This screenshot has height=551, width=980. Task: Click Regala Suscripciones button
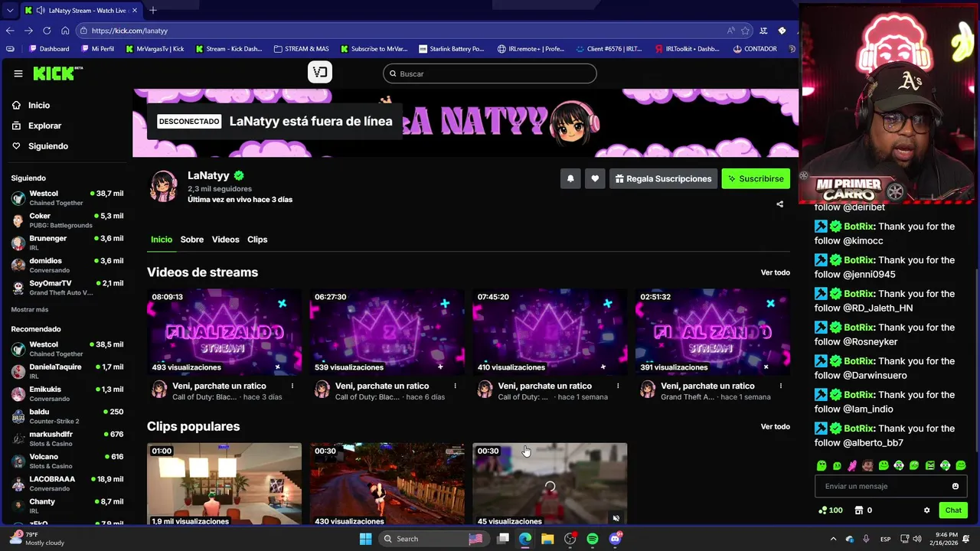(x=663, y=178)
